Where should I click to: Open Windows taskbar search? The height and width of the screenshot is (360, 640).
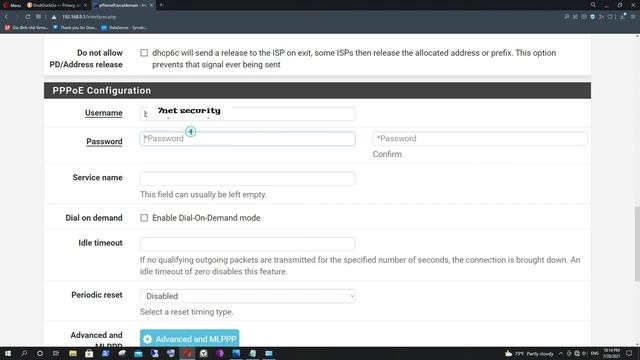(x=24, y=353)
